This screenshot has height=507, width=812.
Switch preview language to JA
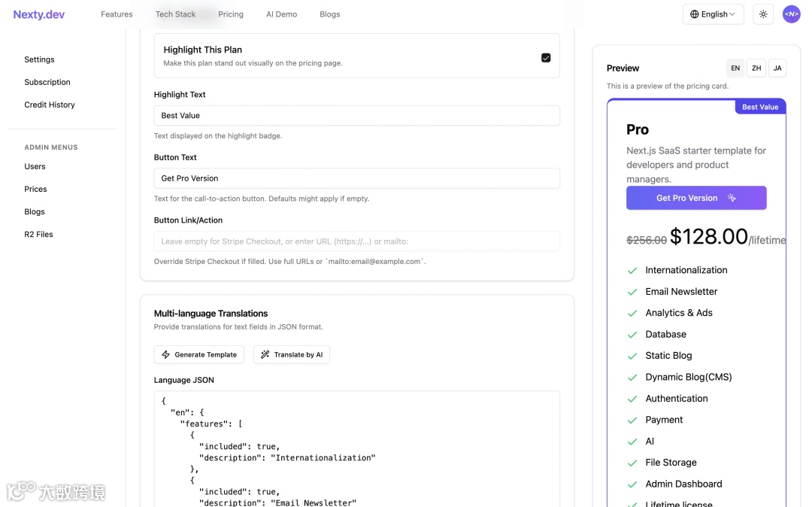pos(777,68)
